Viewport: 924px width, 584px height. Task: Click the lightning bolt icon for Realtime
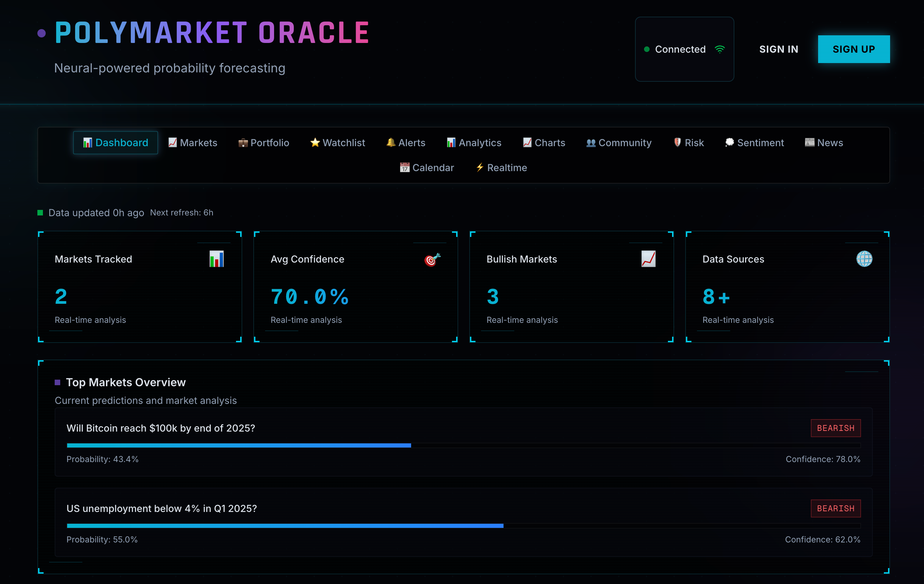point(479,167)
